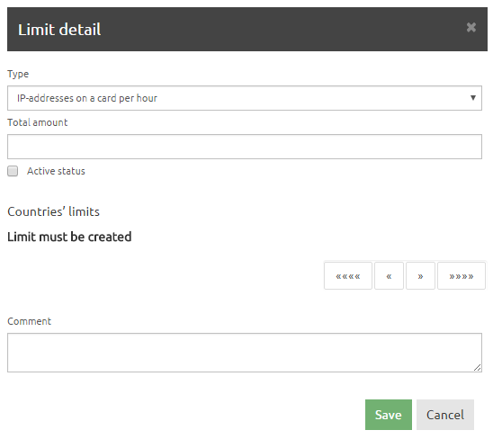Jump to first page of countries' limits

[348, 276]
